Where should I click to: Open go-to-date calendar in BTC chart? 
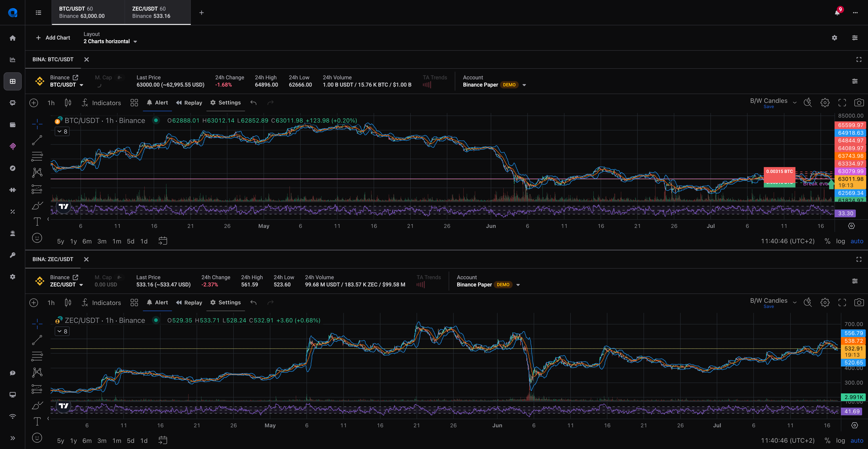click(163, 241)
